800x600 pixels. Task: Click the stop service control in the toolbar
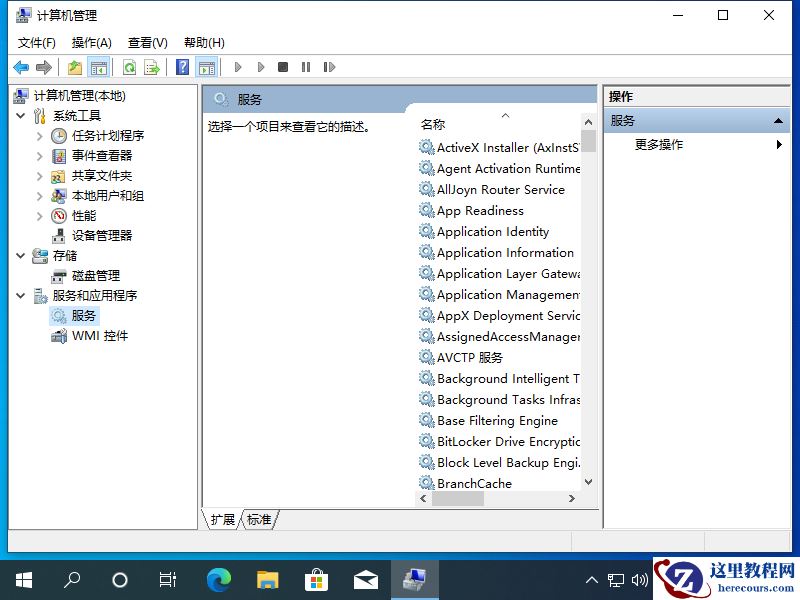point(282,67)
